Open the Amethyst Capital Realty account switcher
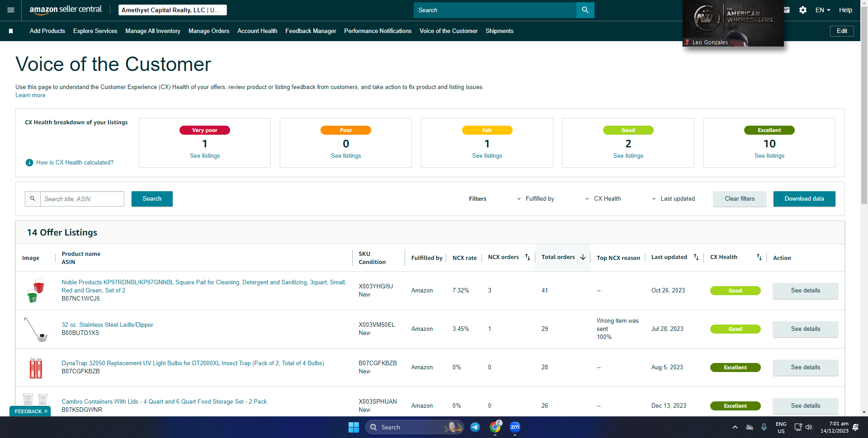 (x=173, y=10)
